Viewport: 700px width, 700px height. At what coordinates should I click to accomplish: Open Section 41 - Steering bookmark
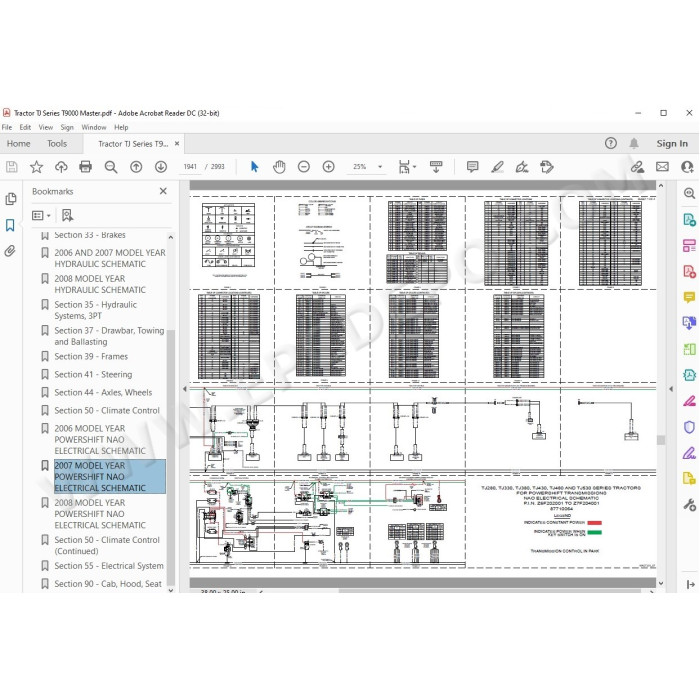93,374
